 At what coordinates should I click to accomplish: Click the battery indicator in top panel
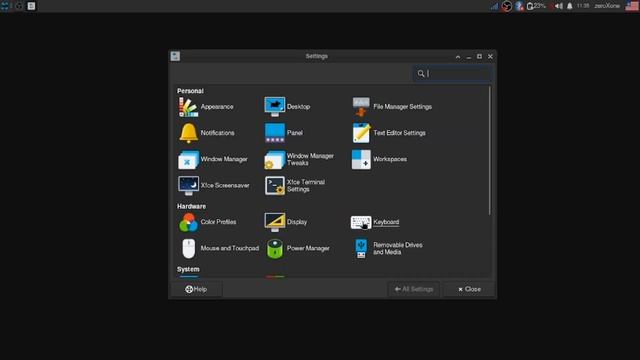pos(536,6)
